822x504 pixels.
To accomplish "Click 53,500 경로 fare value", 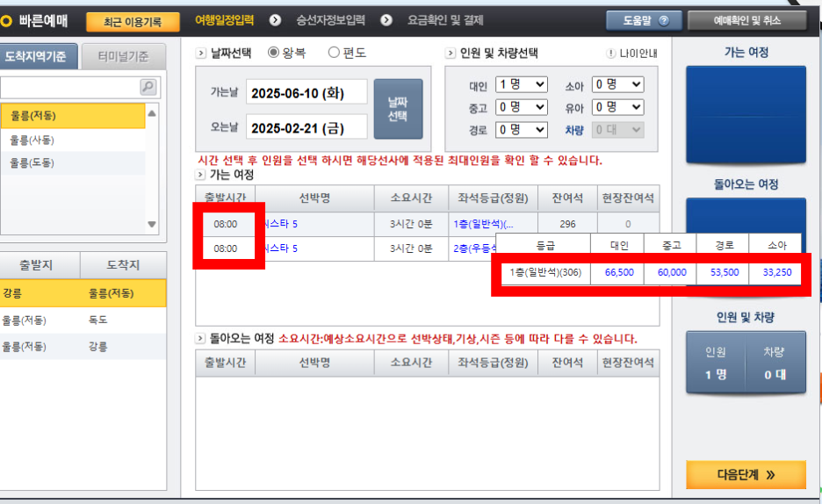I will point(725,272).
